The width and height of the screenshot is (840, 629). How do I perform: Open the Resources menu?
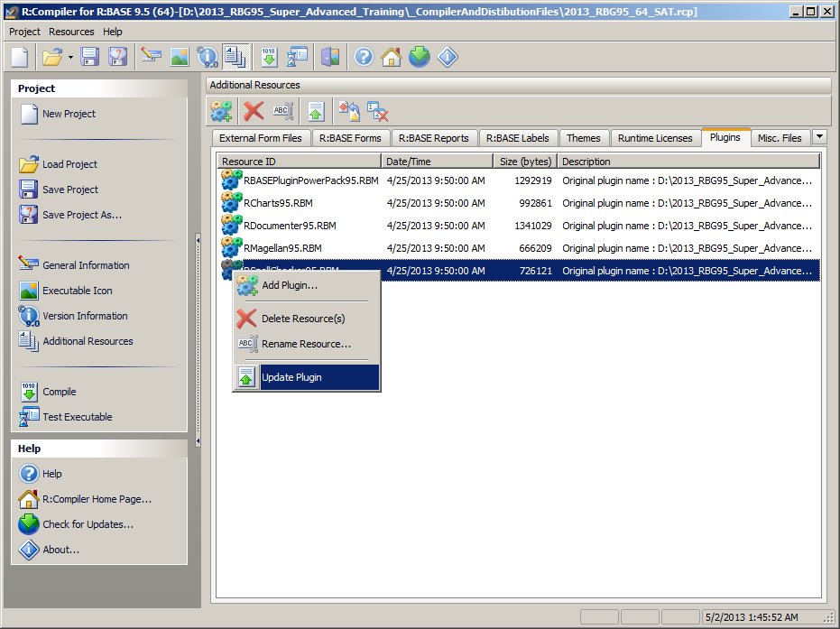coord(71,32)
